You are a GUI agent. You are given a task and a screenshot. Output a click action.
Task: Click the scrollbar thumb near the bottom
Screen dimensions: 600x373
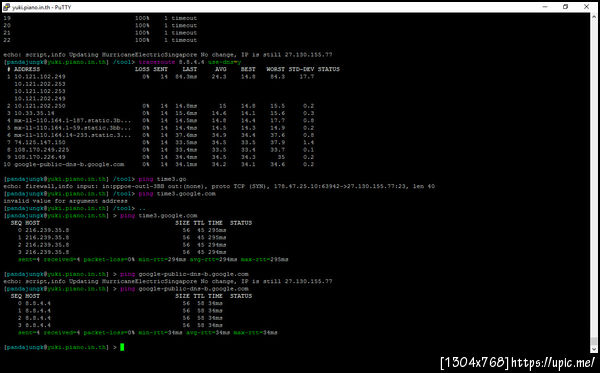point(593,340)
